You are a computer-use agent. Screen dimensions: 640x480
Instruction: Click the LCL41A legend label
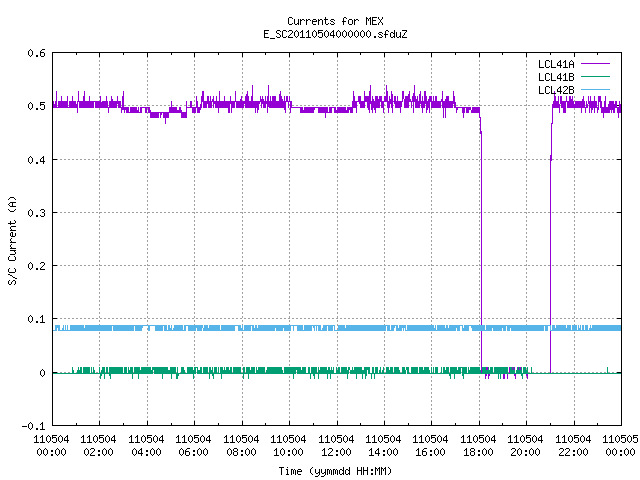pos(556,64)
